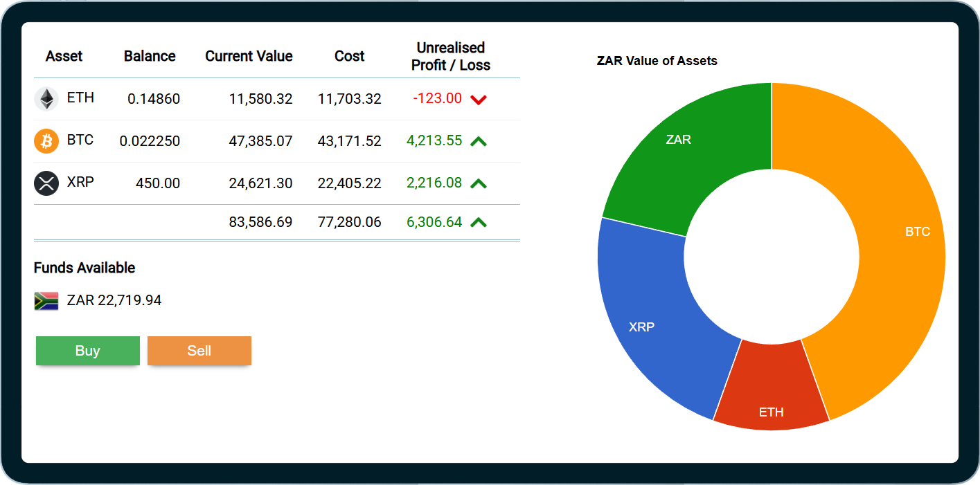Click the Balance column header
This screenshot has width=980, height=485.
tap(150, 56)
